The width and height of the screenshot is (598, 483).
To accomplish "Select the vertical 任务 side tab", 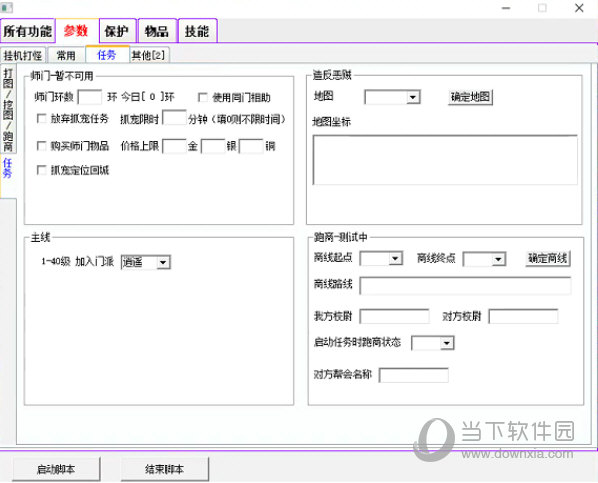I will [x=8, y=175].
